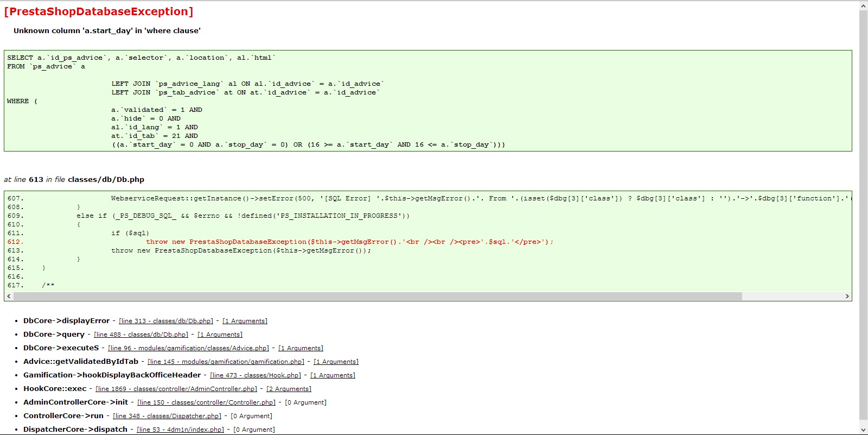This screenshot has height=435, width=868.
Task: Show arguments for DbCore->displayError
Action: pyautogui.click(x=245, y=321)
